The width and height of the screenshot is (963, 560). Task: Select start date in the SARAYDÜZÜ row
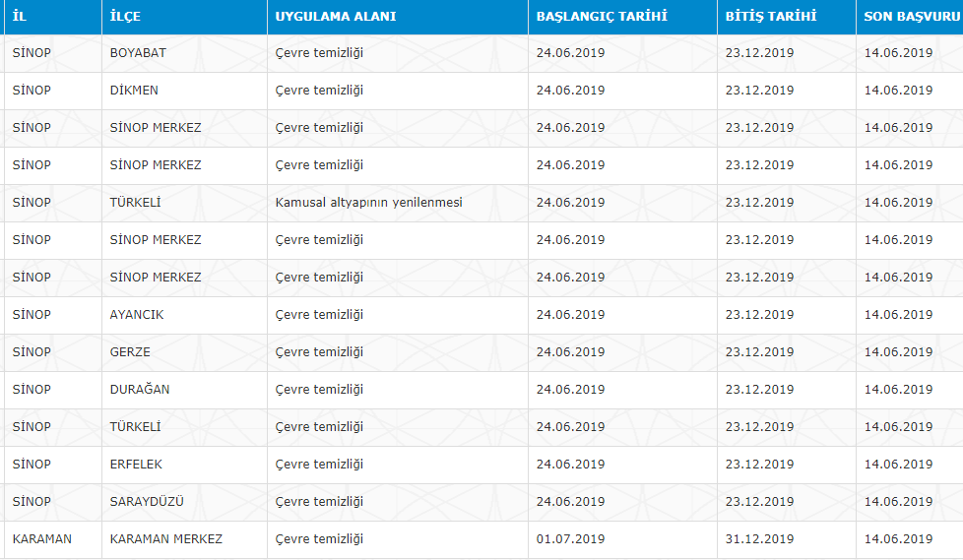click(570, 502)
